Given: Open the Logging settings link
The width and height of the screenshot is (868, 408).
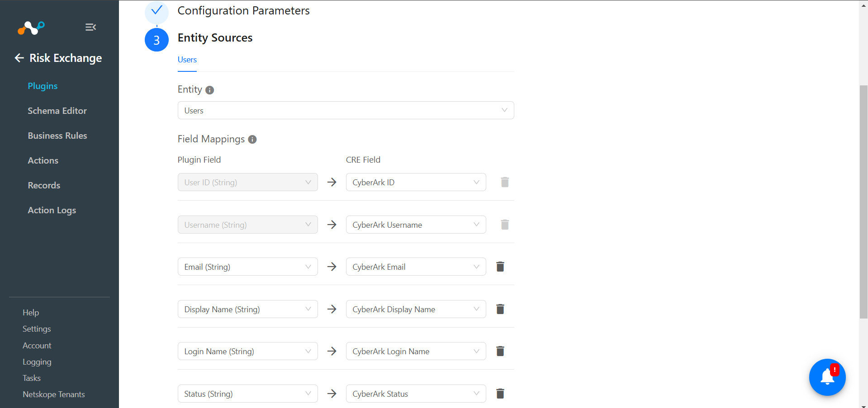Looking at the screenshot, I should [x=37, y=362].
